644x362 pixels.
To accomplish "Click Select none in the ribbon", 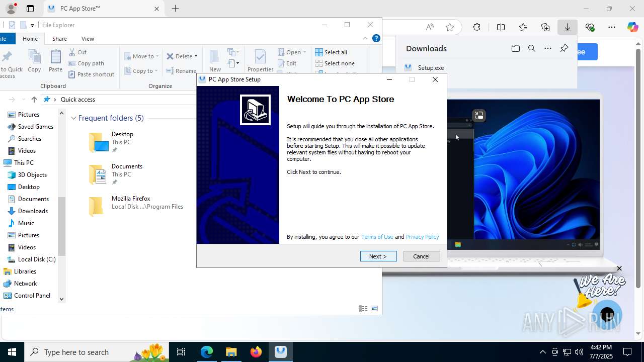I will click(x=335, y=63).
